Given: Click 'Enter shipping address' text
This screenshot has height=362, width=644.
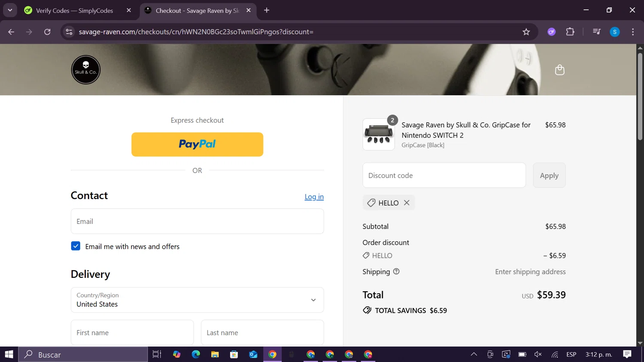Looking at the screenshot, I should click(x=530, y=272).
